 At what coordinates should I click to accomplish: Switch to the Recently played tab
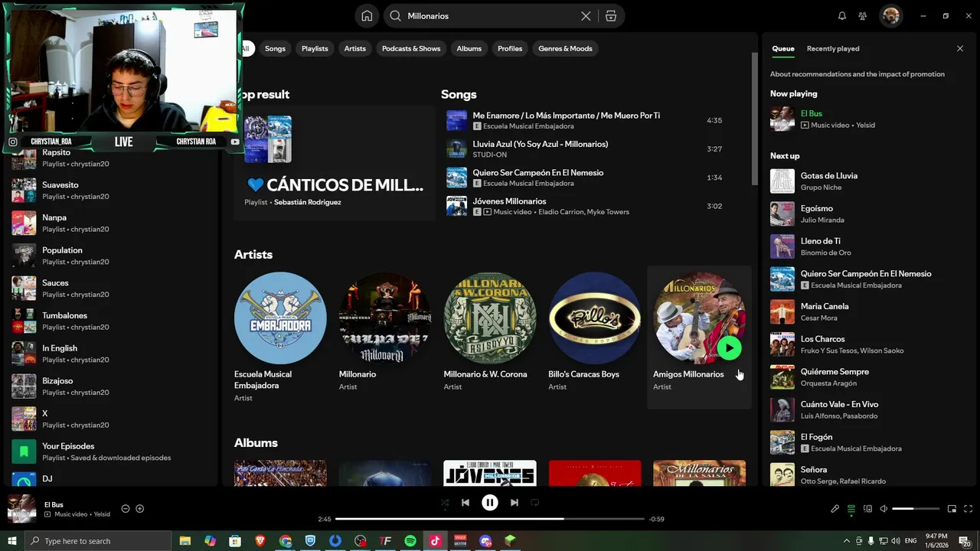pyautogui.click(x=833, y=48)
